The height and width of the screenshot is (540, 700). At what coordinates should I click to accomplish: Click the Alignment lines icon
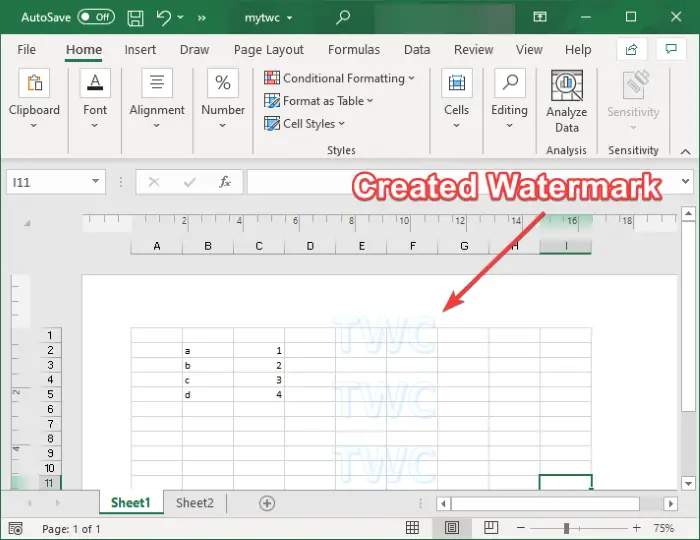click(157, 83)
